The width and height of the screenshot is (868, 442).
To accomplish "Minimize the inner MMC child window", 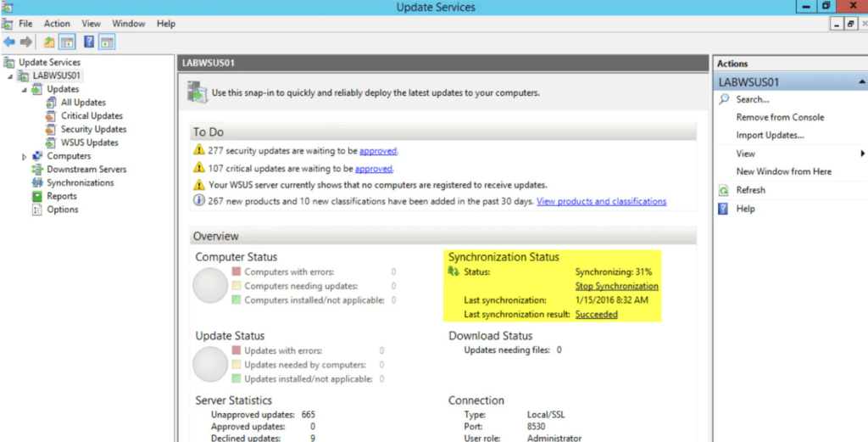I will (836, 24).
